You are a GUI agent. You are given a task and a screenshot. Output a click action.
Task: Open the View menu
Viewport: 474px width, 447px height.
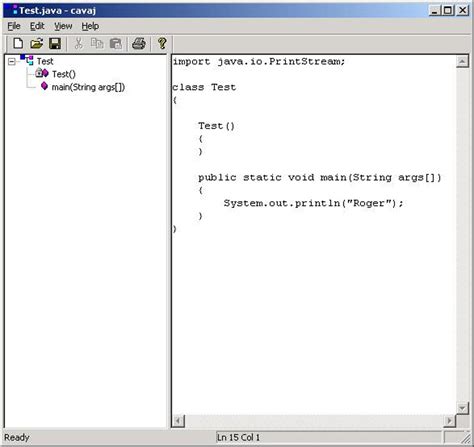click(63, 26)
